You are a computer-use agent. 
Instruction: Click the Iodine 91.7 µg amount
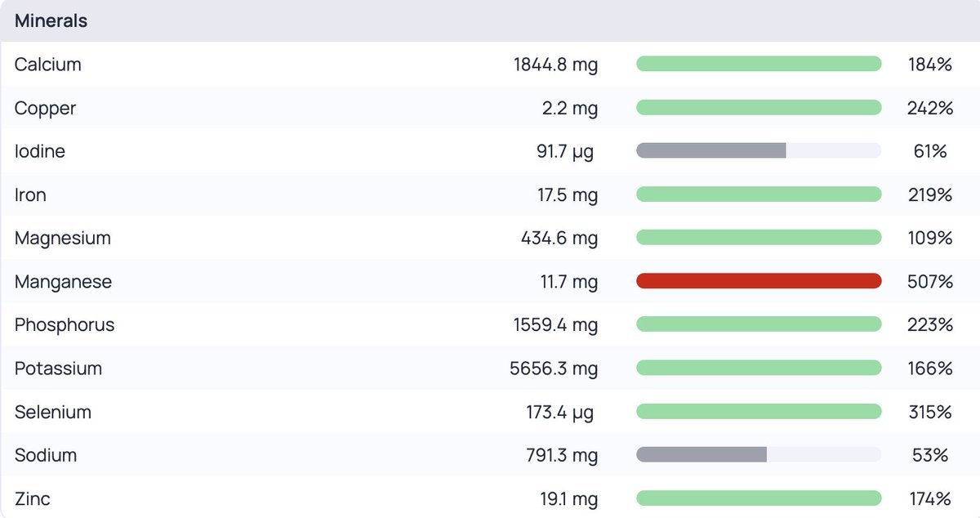pyautogui.click(x=565, y=151)
